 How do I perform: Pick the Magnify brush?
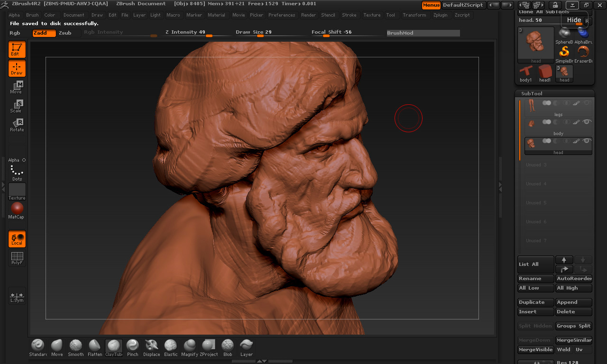coord(190,347)
